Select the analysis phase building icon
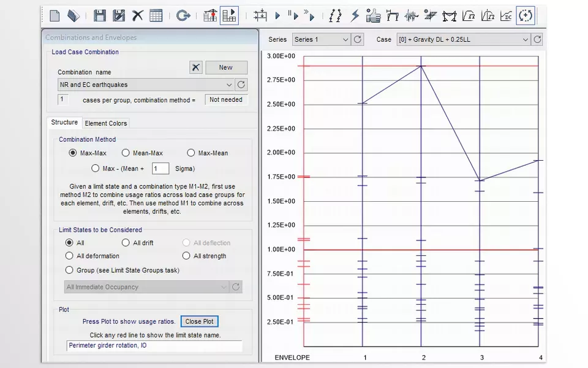 coord(229,16)
